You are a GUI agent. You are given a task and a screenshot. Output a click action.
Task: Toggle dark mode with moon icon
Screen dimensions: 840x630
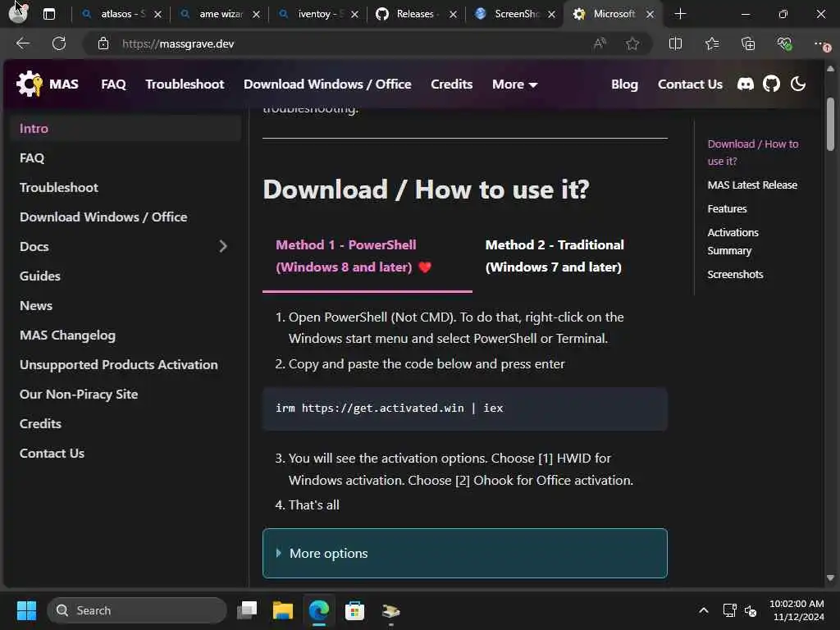[797, 84]
